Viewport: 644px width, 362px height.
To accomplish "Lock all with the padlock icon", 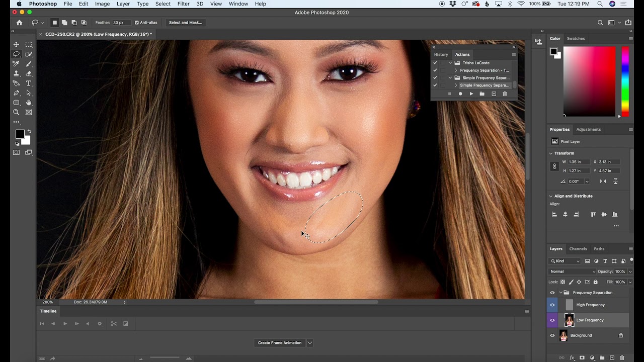I will 596,282.
